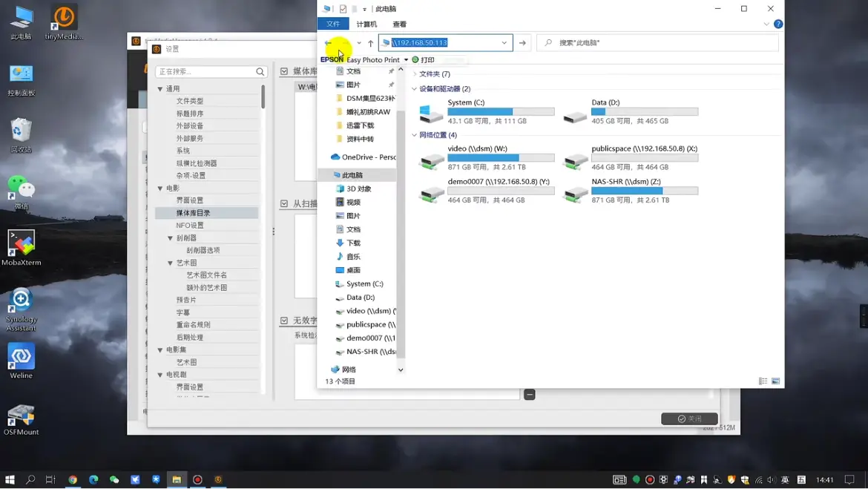Open the MobaXterm desktop shortcut
868x489 pixels.
tap(21, 246)
